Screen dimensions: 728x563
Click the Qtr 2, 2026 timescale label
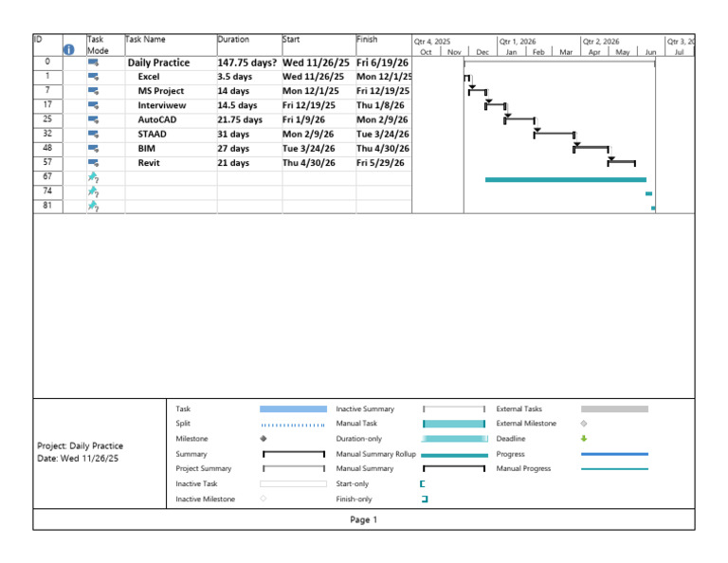click(x=601, y=42)
